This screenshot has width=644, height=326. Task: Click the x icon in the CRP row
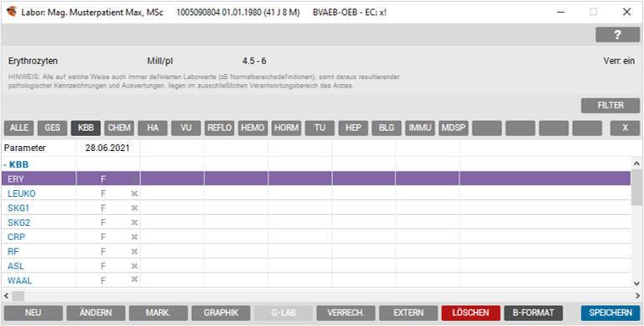pyautogui.click(x=134, y=237)
